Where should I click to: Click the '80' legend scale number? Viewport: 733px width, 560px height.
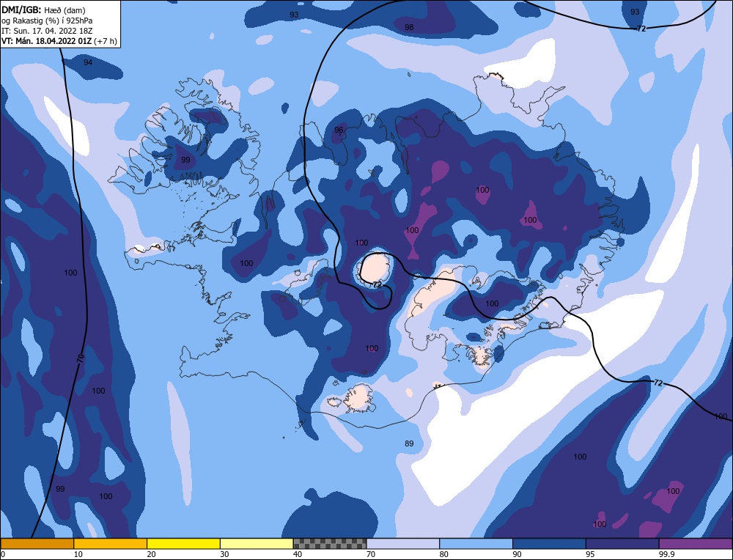pos(444,554)
